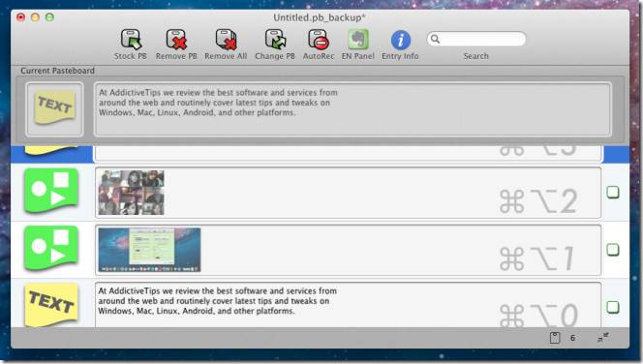
Task: Click the Stock PB toolbar icon
Action: pyautogui.click(x=131, y=40)
